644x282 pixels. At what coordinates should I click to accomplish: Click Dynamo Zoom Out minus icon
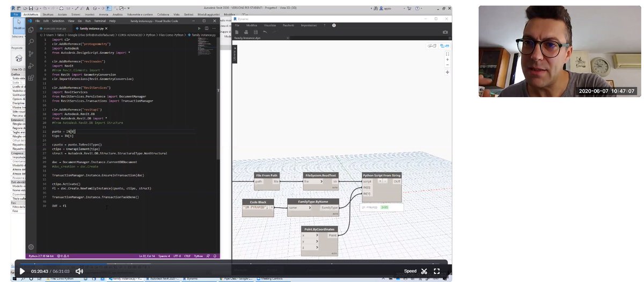tap(447, 65)
